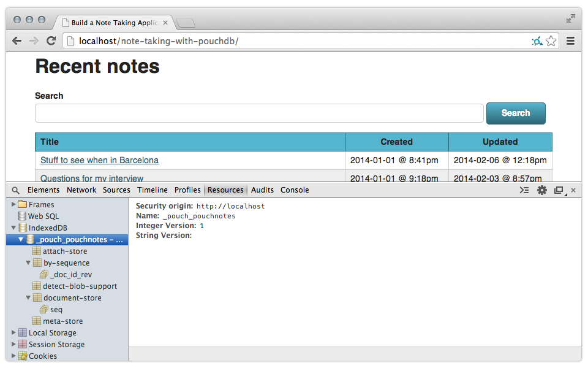Select the Profiles tab

coord(187,190)
